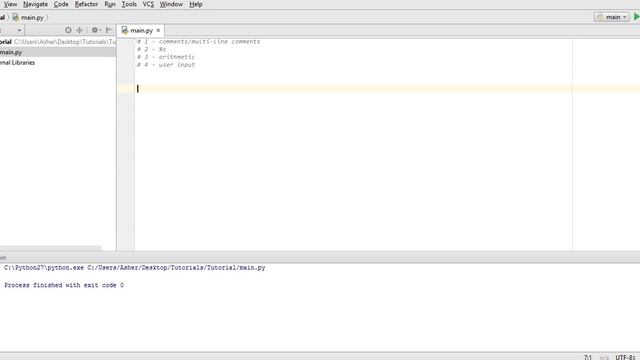Click the highlighted current line in editor
The height and width of the screenshot is (360, 640).
(387, 89)
